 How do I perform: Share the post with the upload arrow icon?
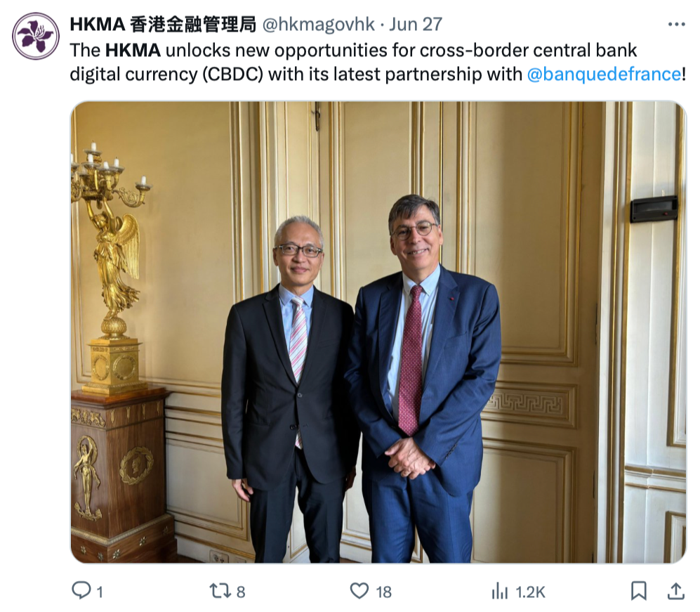click(x=676, y=590)
